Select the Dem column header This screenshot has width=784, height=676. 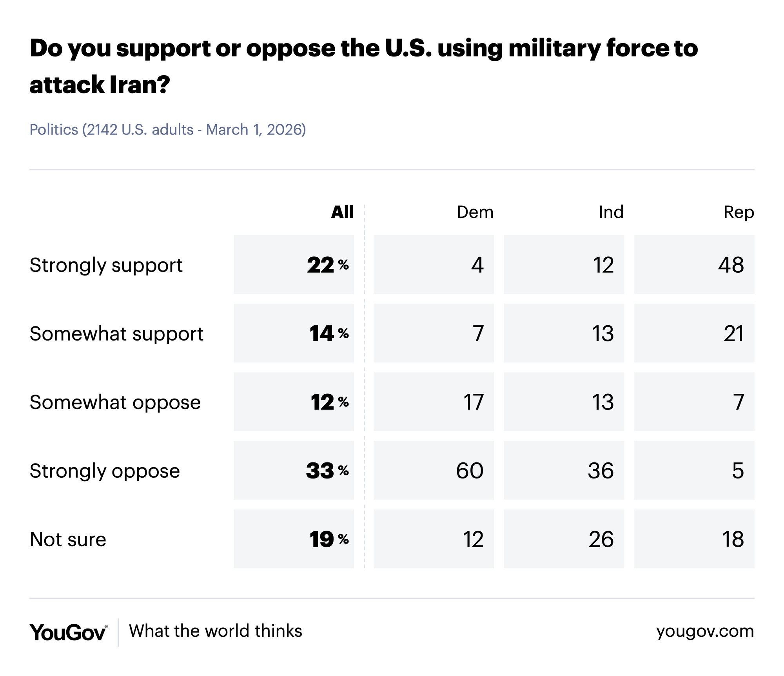click(475, 212)
